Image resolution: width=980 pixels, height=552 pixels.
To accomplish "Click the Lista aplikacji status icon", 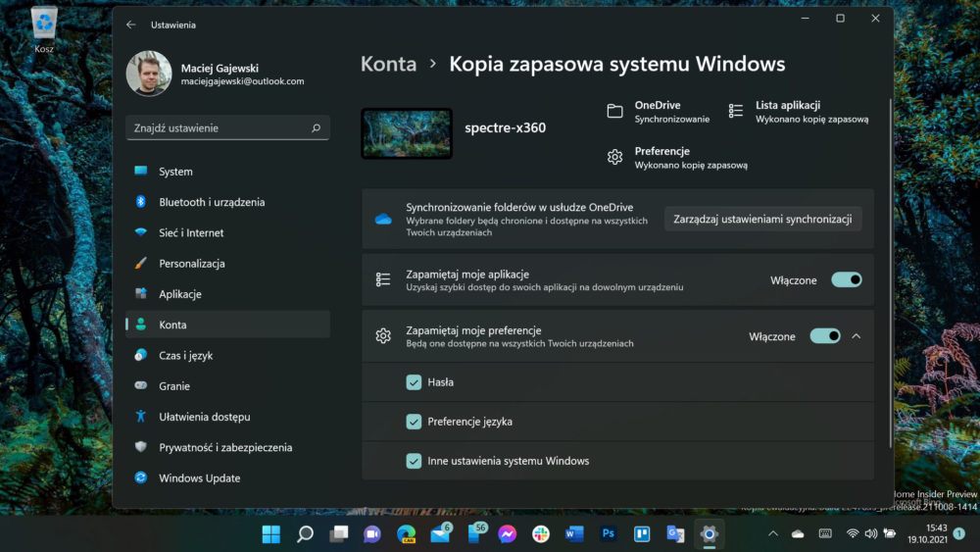I will pyautogui.click(x=736, y=111).
